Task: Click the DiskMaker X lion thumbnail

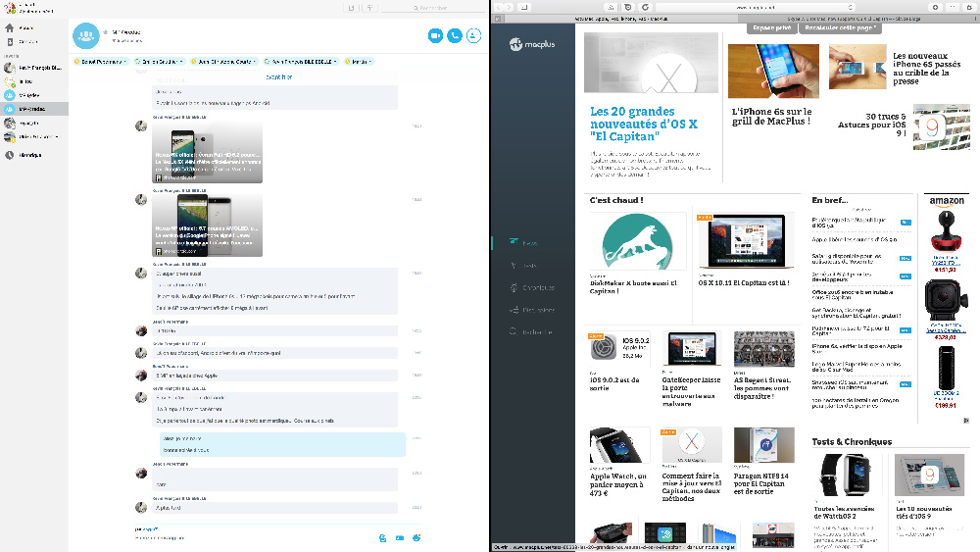Action: [637, 241]
